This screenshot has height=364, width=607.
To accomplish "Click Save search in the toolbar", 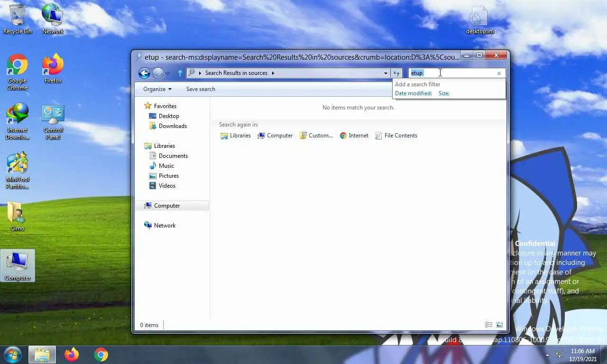I will coord(201,89).
